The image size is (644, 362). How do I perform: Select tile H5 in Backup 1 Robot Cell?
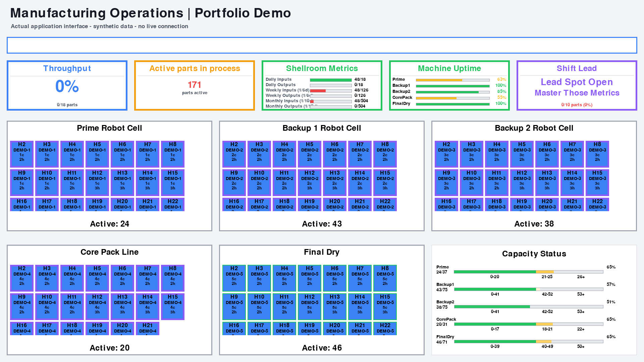pos(310,154)
